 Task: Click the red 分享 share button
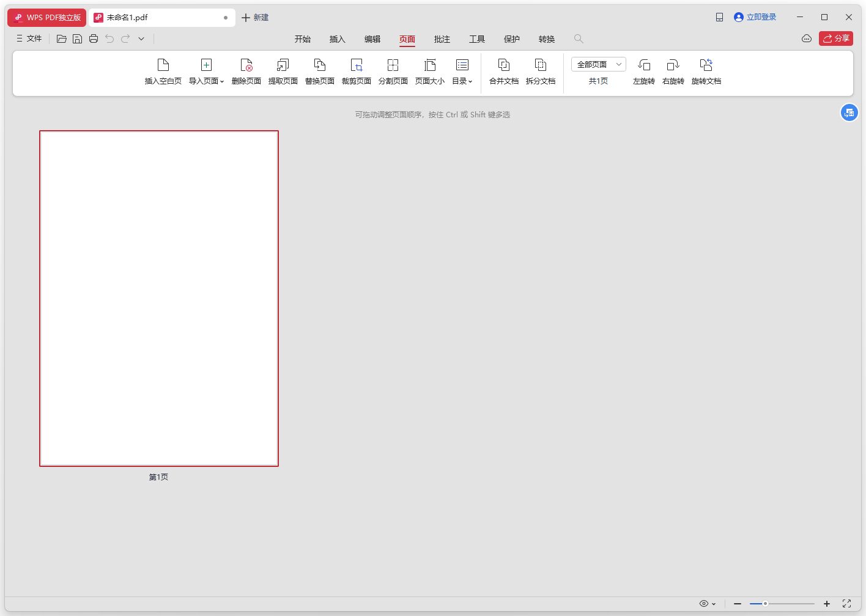click(x=835, y=38)
